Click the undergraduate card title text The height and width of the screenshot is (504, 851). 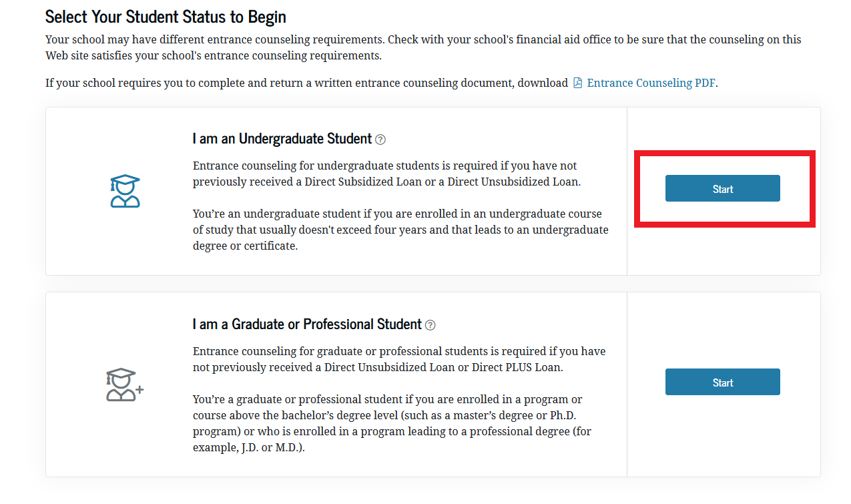pos(282,138)
